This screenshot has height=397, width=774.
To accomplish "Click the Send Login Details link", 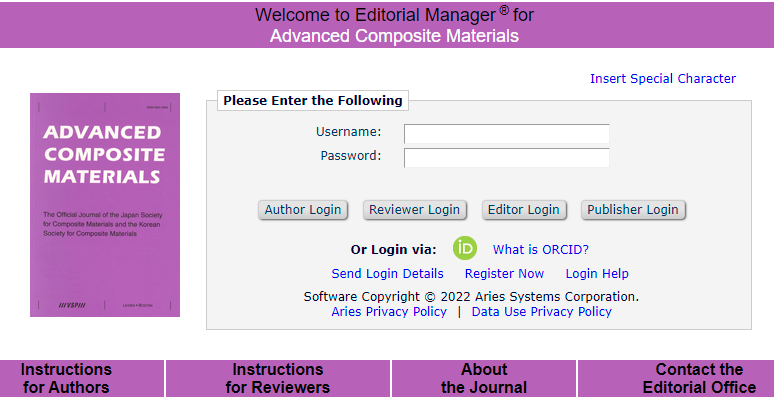I will click(x=387, y=274).
